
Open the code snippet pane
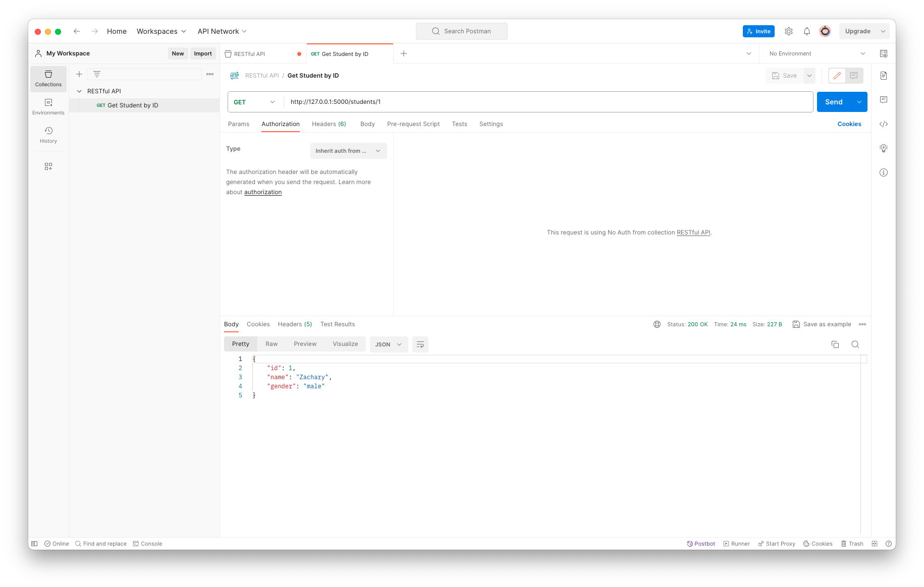(x=884, y=124)
